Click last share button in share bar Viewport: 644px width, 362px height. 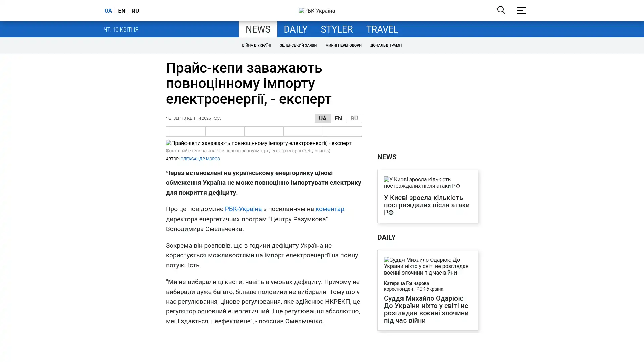coord(342,131)
